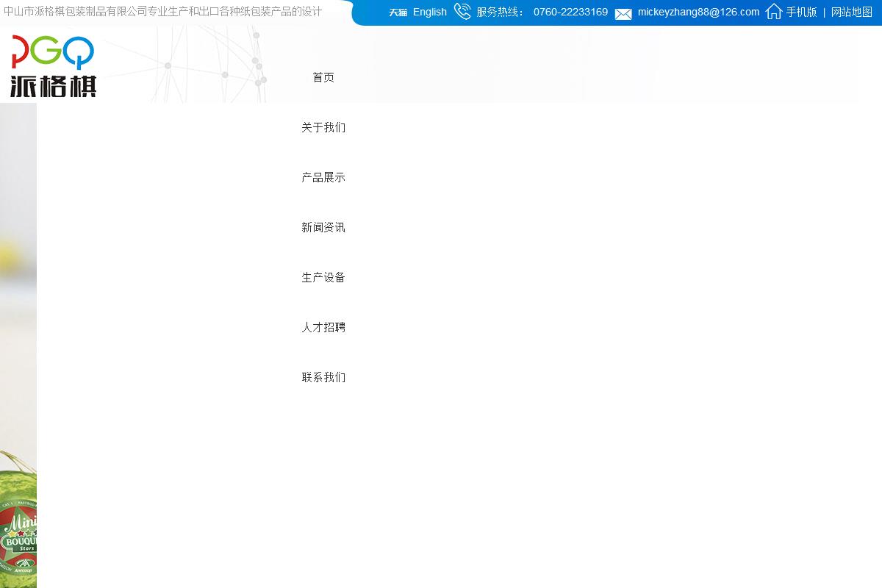Click the PGQ 派格棋 logo
The image size is (882, 588).
click(x=53, y=66)
